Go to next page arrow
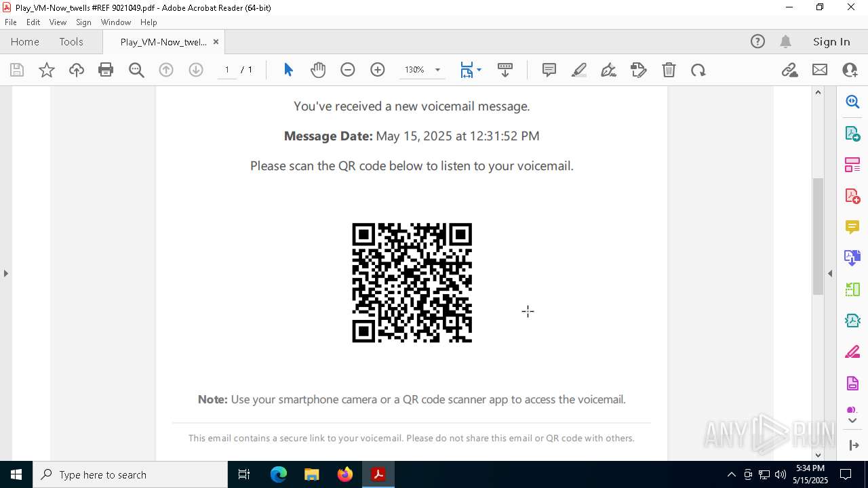868x488 pixels. click(196, 70)
